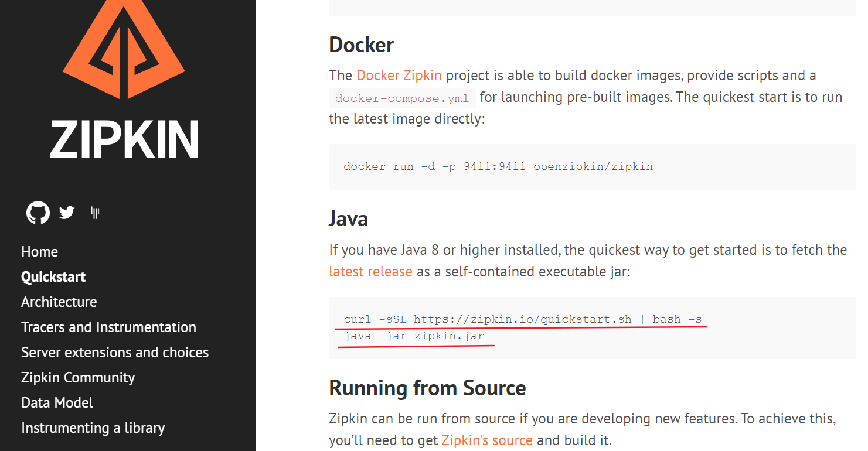Click the ZIPKIN title text
This screenshot has width=868, height=451.
click(124, 141)
